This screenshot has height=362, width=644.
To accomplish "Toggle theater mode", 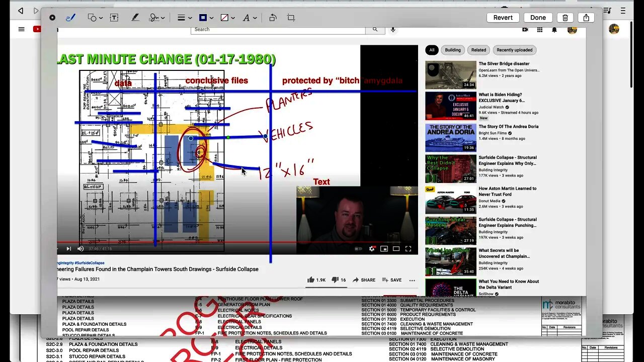I will (396, 248).
